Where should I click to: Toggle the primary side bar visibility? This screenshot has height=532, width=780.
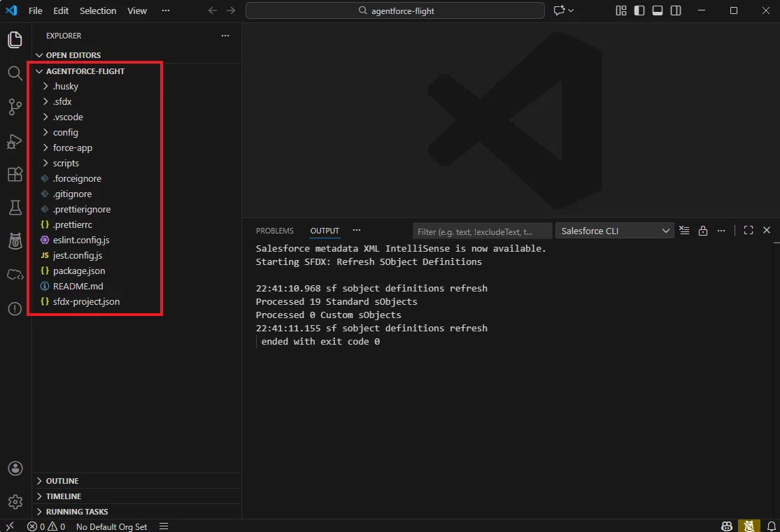639,10
